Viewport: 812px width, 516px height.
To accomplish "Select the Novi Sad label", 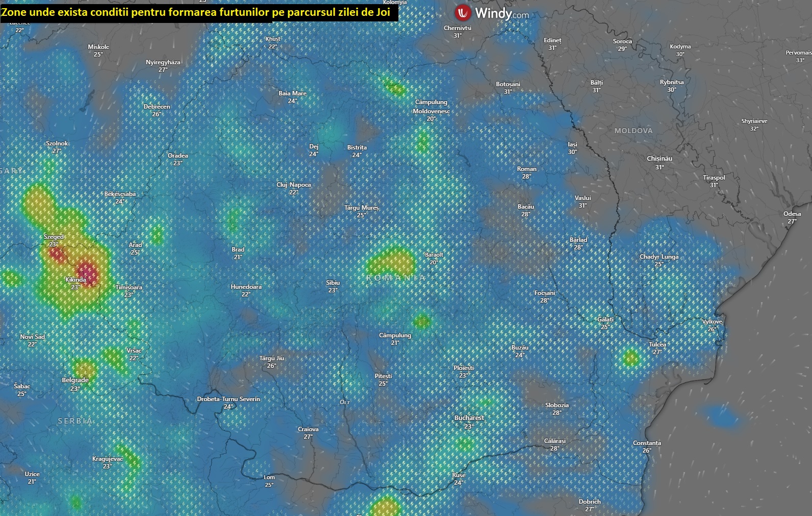I will [x=32, y=337].
